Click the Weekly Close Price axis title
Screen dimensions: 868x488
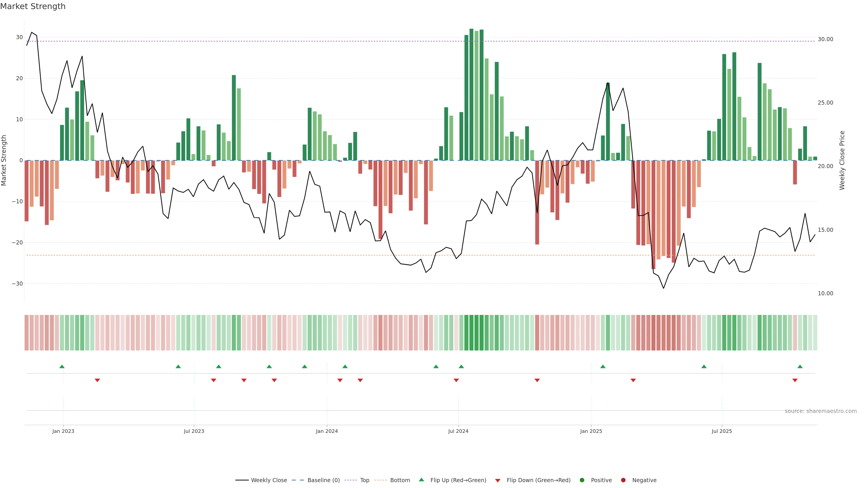(842, 160)
